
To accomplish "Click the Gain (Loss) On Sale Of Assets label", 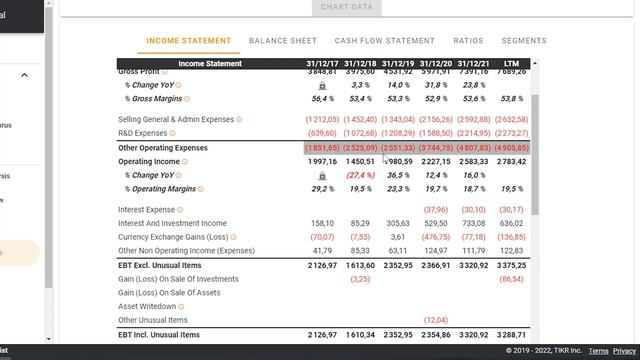I will pos(169,293).
